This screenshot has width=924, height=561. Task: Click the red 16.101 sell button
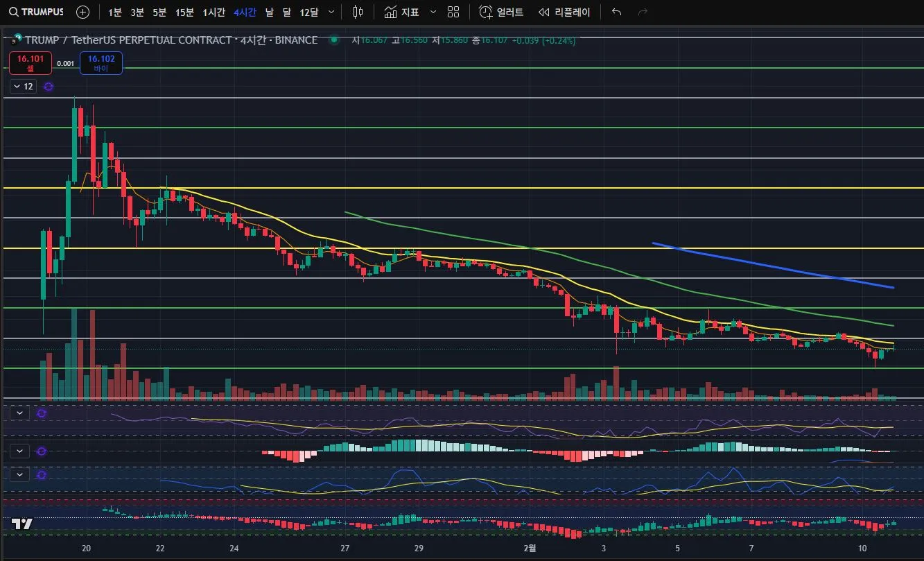(30, 63)
